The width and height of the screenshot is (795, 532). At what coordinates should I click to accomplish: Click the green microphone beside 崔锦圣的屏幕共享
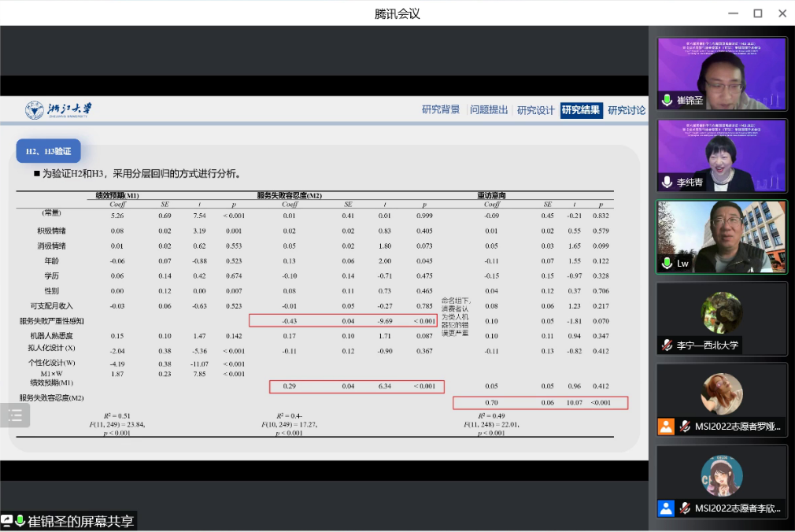[20, 521]
